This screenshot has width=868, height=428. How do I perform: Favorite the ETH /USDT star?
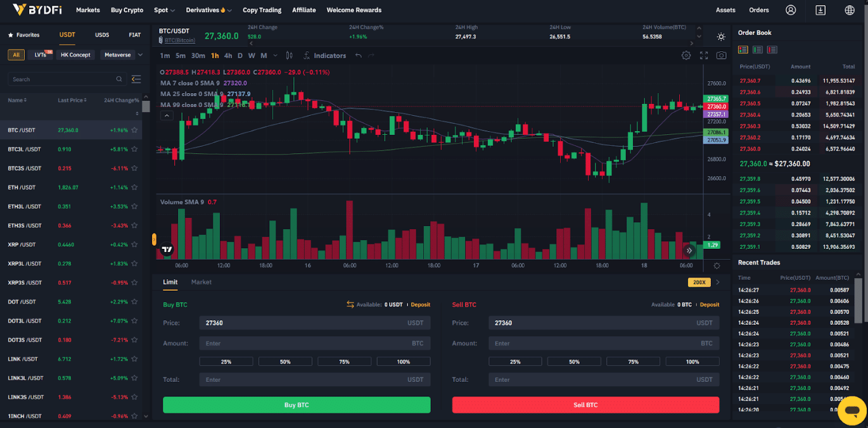(134, 187)
